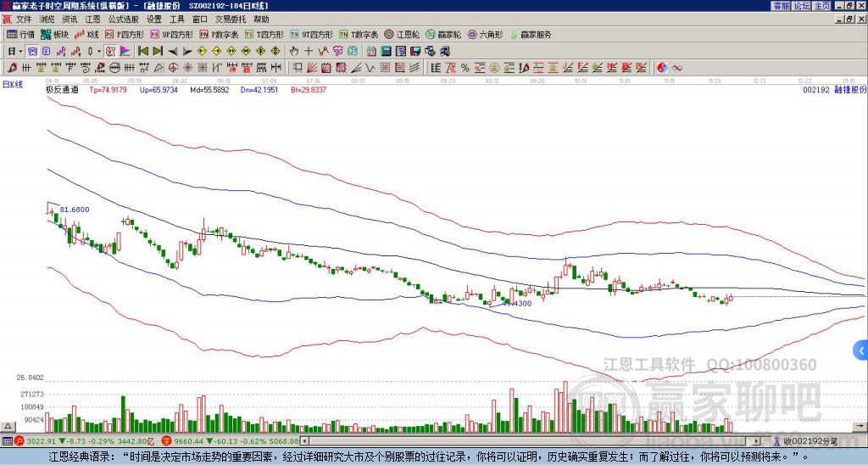Open the T数字表 tool

coord(359,34)
